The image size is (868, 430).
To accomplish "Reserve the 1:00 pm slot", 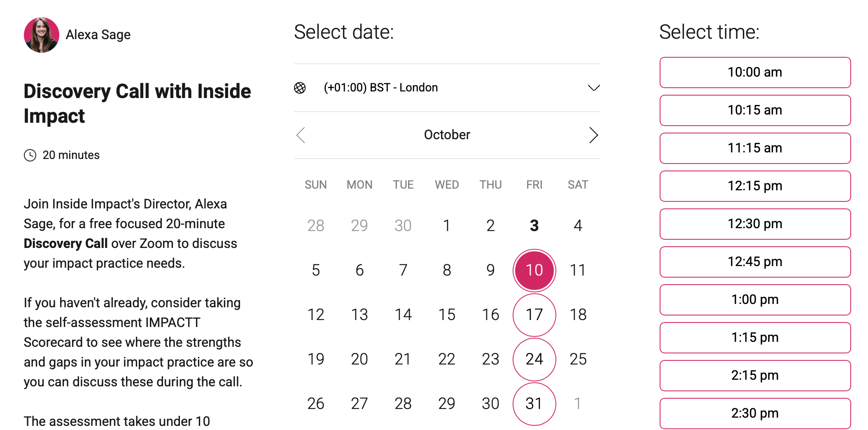I will (x=755, y=300).
